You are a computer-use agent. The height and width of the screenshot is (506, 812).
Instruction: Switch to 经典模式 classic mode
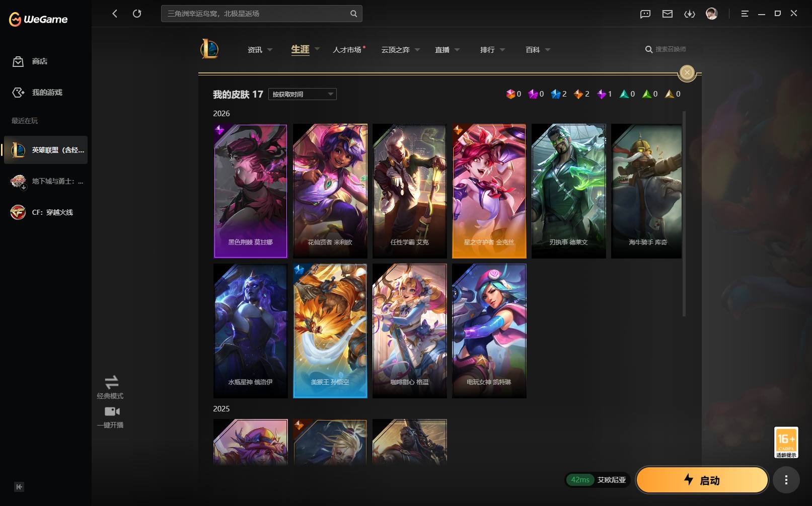point(110,387)
